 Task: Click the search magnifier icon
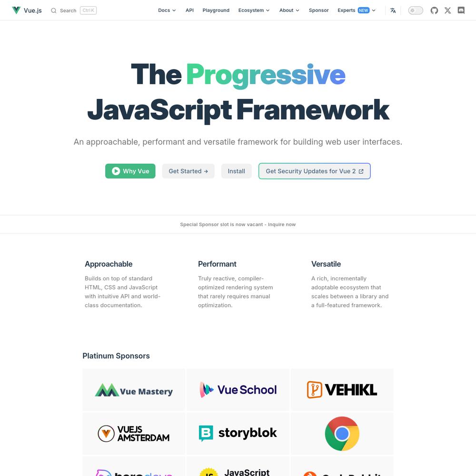pos(53,10)
